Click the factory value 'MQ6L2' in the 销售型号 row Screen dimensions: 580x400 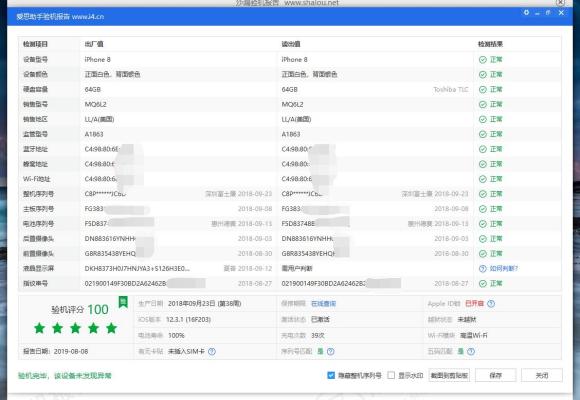click(x=95, y=104)
